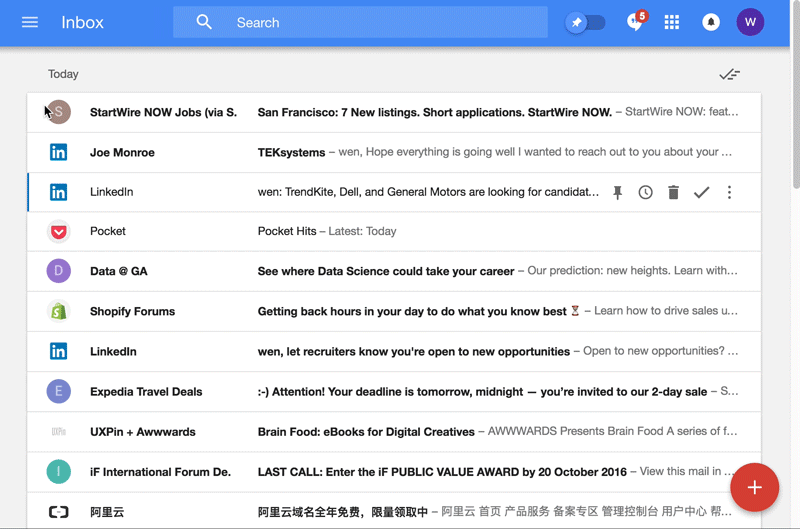Mark the LinkedIn TrendKite email done

point(702,192)
